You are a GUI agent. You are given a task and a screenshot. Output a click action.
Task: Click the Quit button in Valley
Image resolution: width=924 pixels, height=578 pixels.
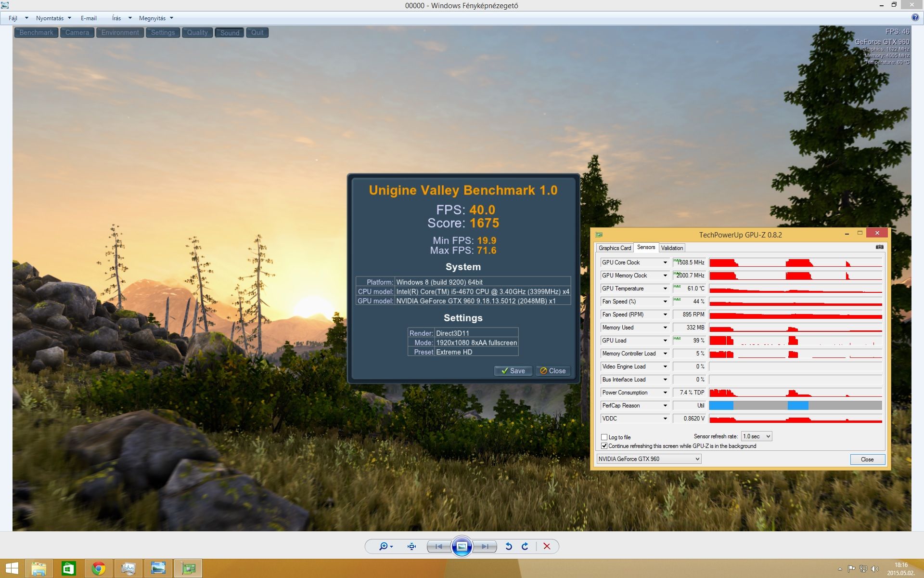257,33
